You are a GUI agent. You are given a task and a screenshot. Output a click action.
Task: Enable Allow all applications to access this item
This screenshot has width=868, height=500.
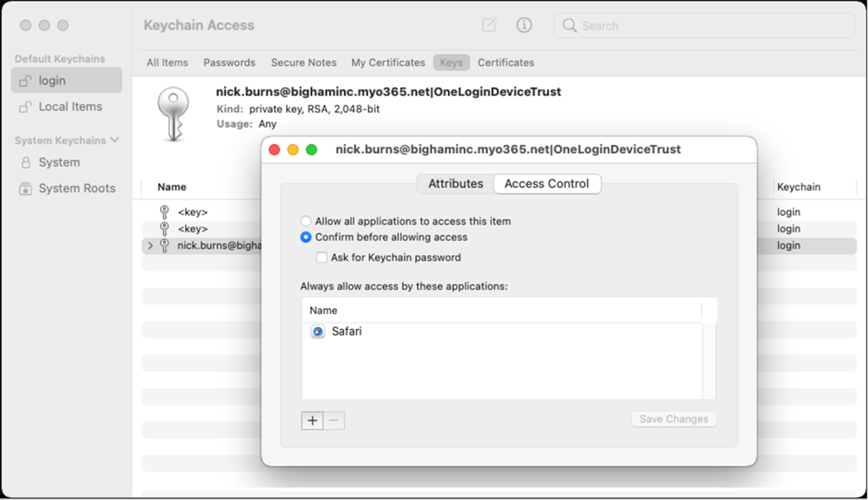(306, 221)
